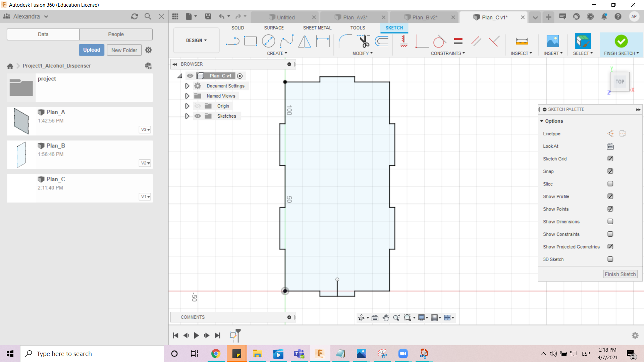The width and height of the screenshot is (644, 362).
Task: Click the Finish Sketch palette button
Action: click(620, 274)
